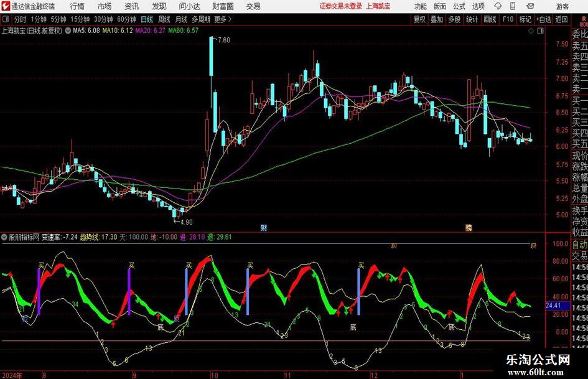Select the 日线 daily period tab
This screenshot has width=588, height=379.
click(x=147, y=19)
